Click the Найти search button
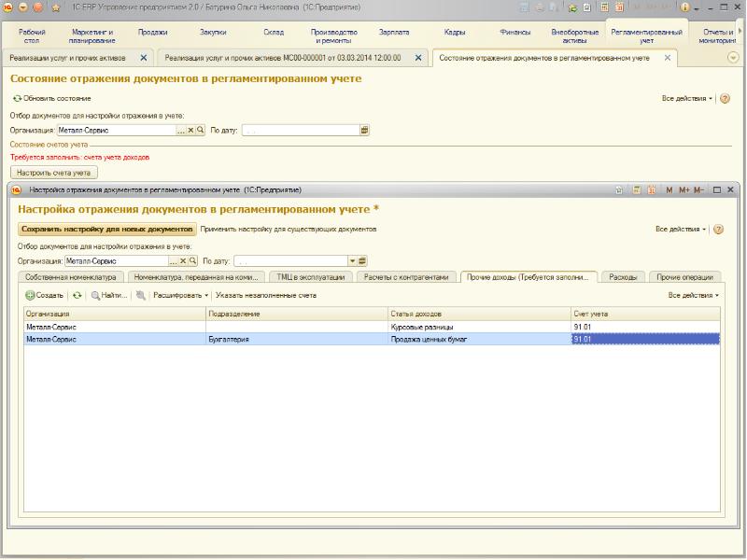 point(108,295)
